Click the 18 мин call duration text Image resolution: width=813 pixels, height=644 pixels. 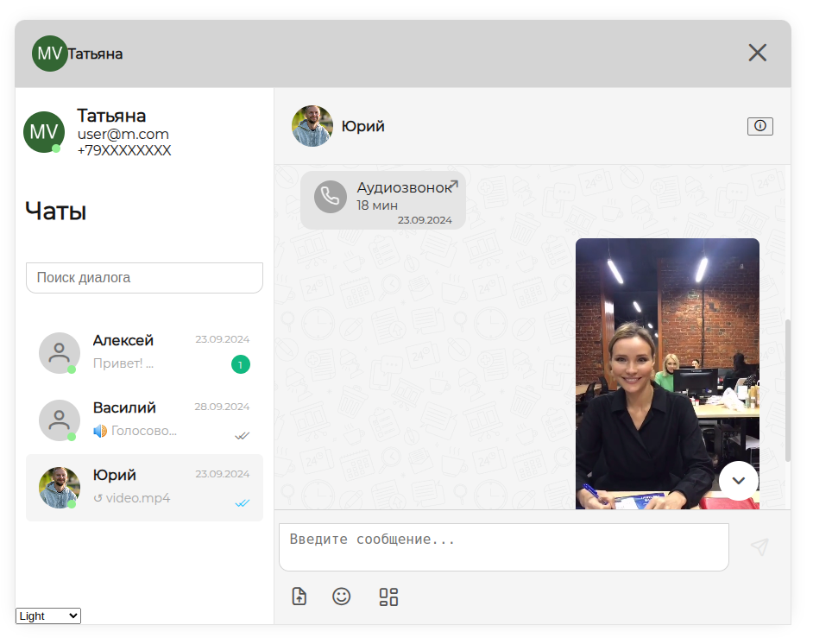pyautogui.click(x=377, y=205)
